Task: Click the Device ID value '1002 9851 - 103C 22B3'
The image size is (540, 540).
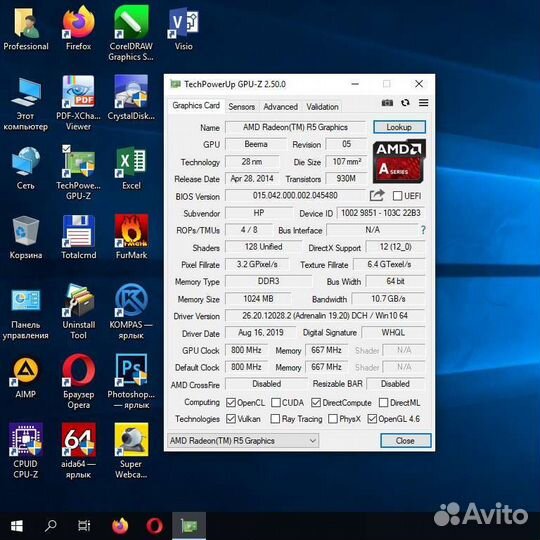Action: coord(381,213)
